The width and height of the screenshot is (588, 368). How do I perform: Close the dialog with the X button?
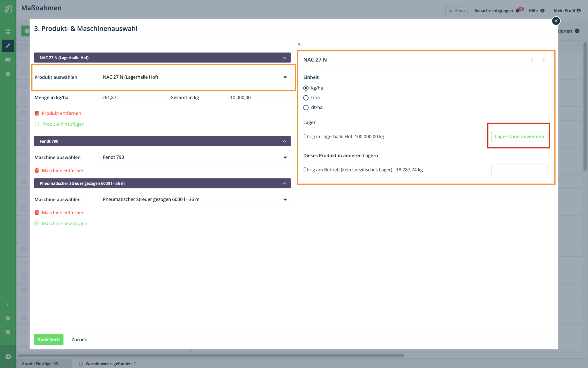556,21
